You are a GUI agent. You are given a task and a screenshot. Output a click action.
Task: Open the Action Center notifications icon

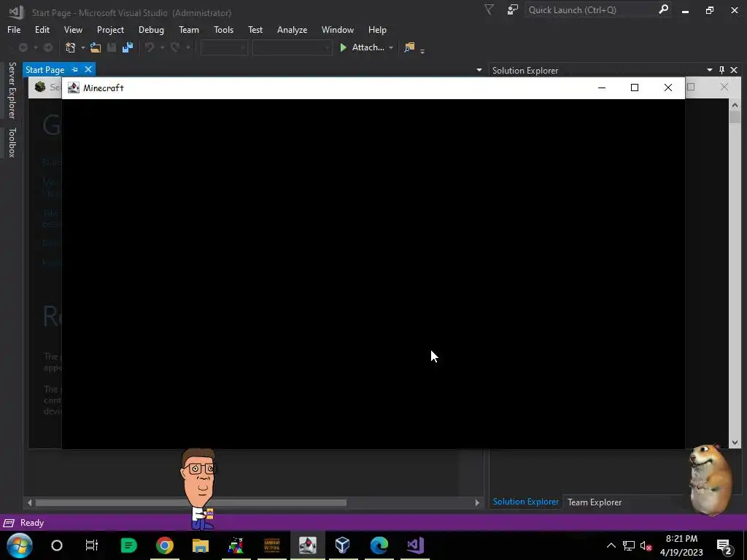[724, 545]
